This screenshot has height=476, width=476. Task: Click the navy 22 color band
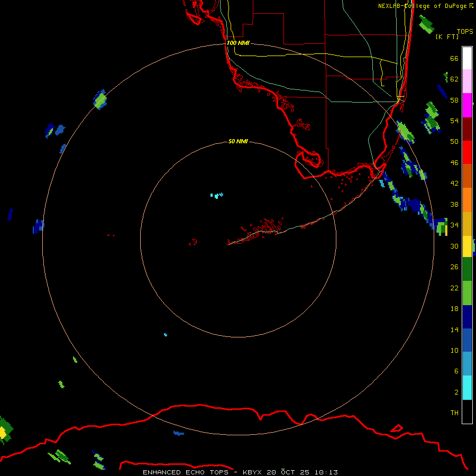(x=467, y=317)
